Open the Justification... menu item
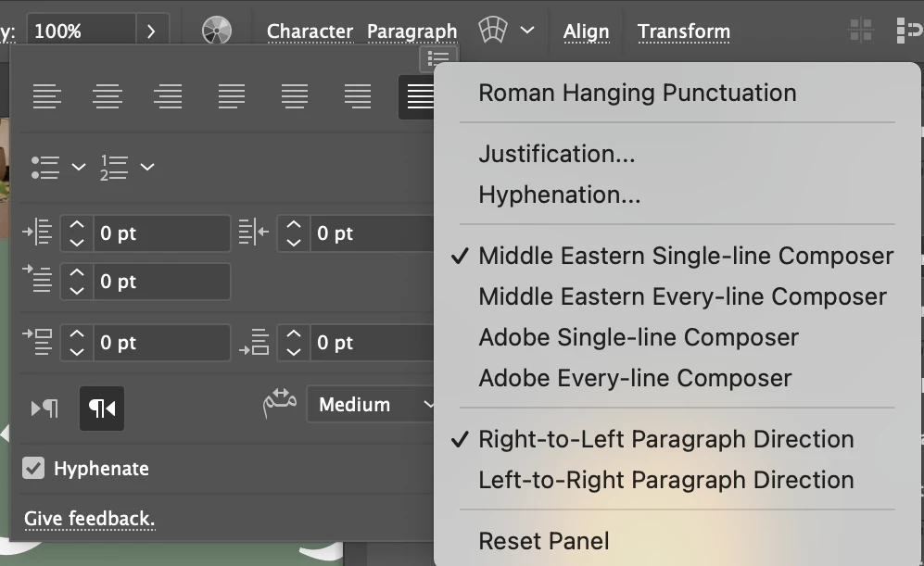The width and height of the screenshot is (924, 566). [x=556, y=154]
